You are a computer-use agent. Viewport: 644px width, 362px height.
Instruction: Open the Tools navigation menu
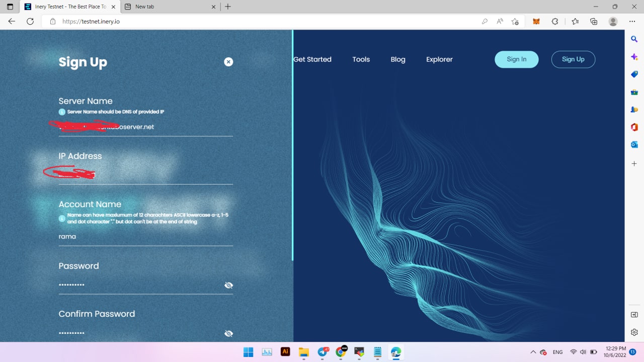coord(361,59)
